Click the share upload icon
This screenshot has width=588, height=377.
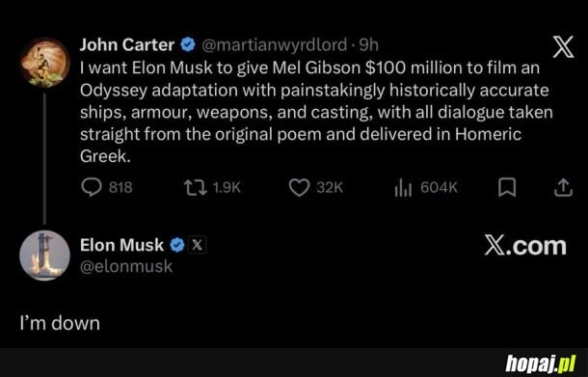pyautogui.click(x=563, y=187)
